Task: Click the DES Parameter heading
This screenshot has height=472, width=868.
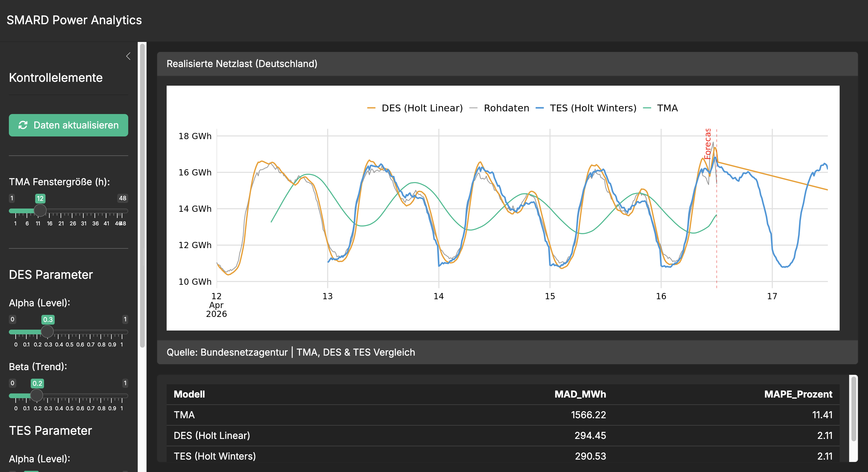Action: (x=51, y=275)
